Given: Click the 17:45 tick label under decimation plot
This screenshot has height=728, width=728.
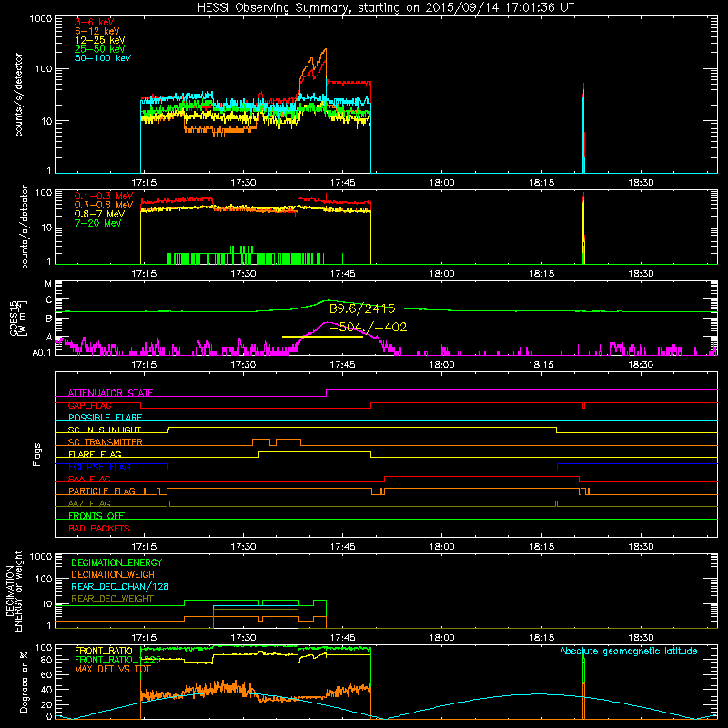Looking at the screenshot, I should click(x=343, y=638).
